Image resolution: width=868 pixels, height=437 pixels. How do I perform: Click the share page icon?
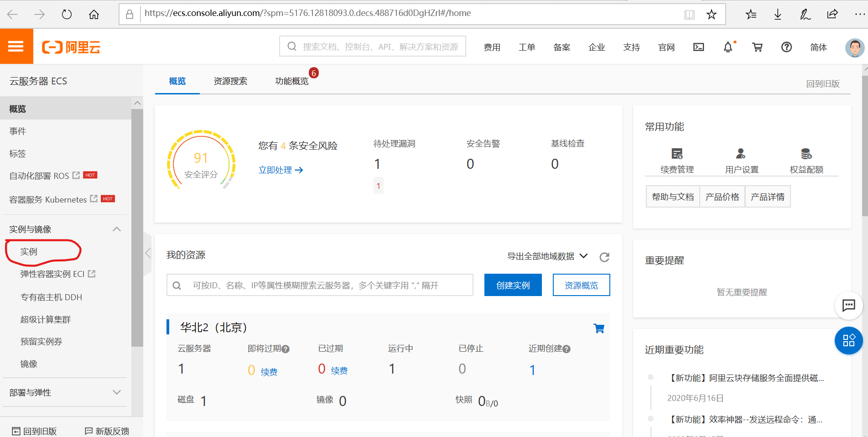[x=832, y=14]
